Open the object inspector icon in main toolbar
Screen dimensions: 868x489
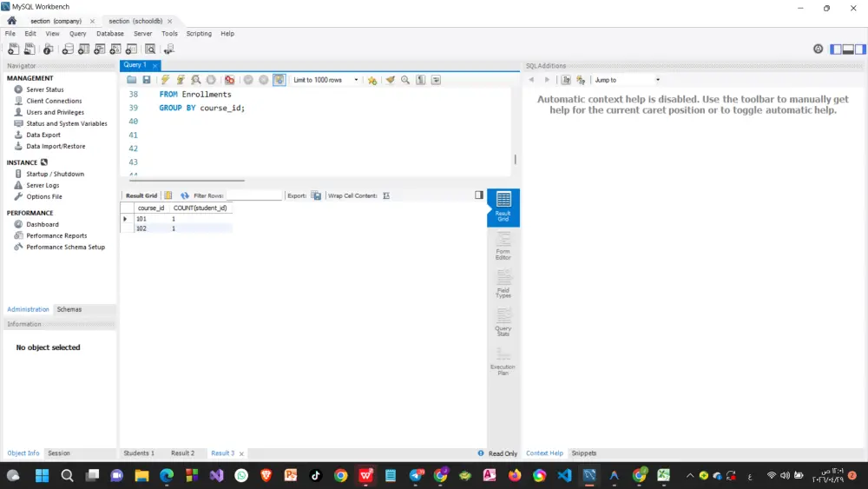pos(48,50)
